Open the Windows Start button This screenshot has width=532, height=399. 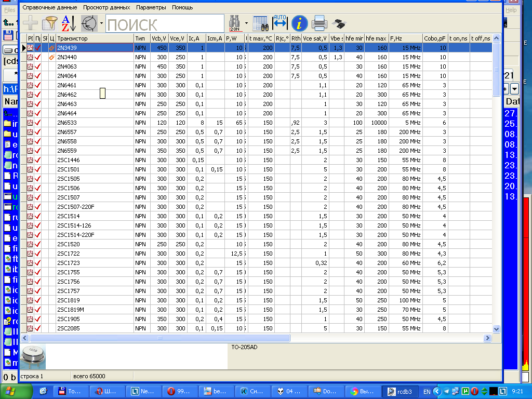(15, 392)
